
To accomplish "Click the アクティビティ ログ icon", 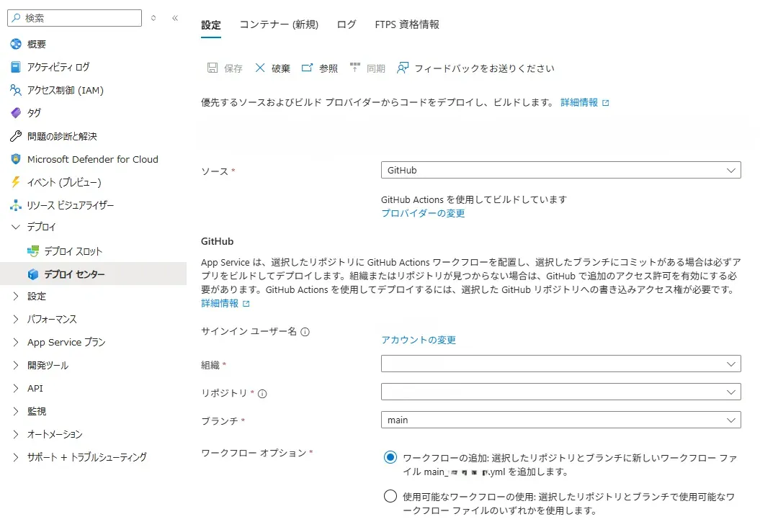I will 16,67.
